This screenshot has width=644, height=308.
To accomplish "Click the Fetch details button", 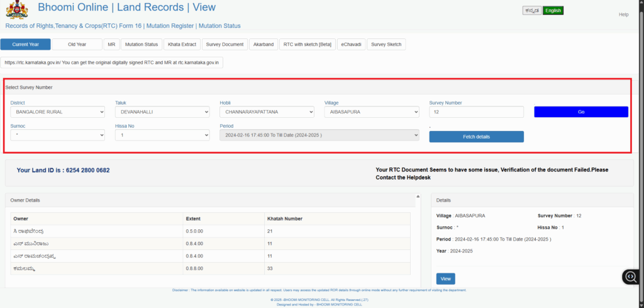I will 477,137.
